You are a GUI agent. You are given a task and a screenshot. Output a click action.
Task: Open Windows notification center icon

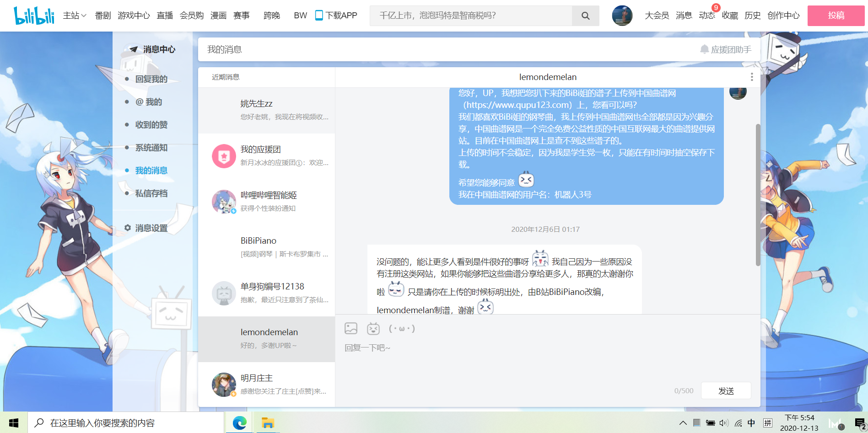[860, 423]
